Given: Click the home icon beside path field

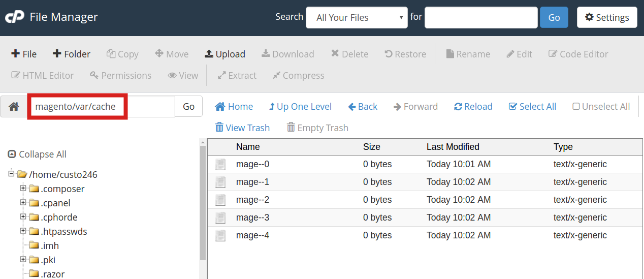Looking at the screenshot, I should [x=14, y=107].
